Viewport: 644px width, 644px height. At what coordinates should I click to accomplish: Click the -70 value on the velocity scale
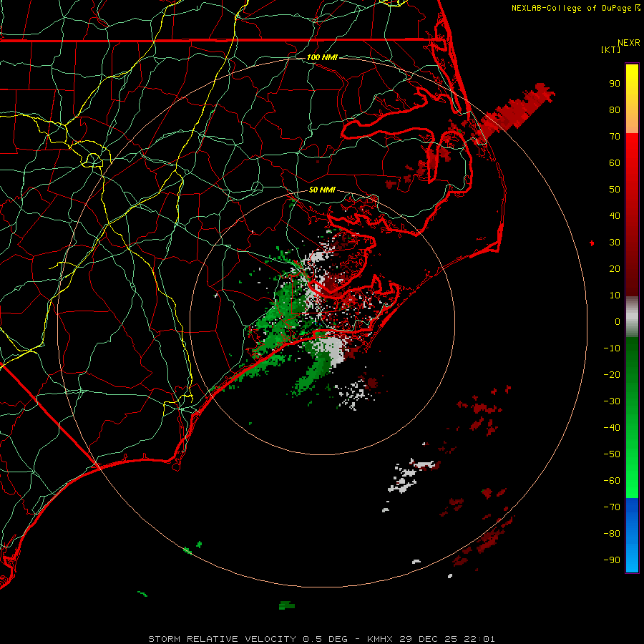(x=612, y=507)
